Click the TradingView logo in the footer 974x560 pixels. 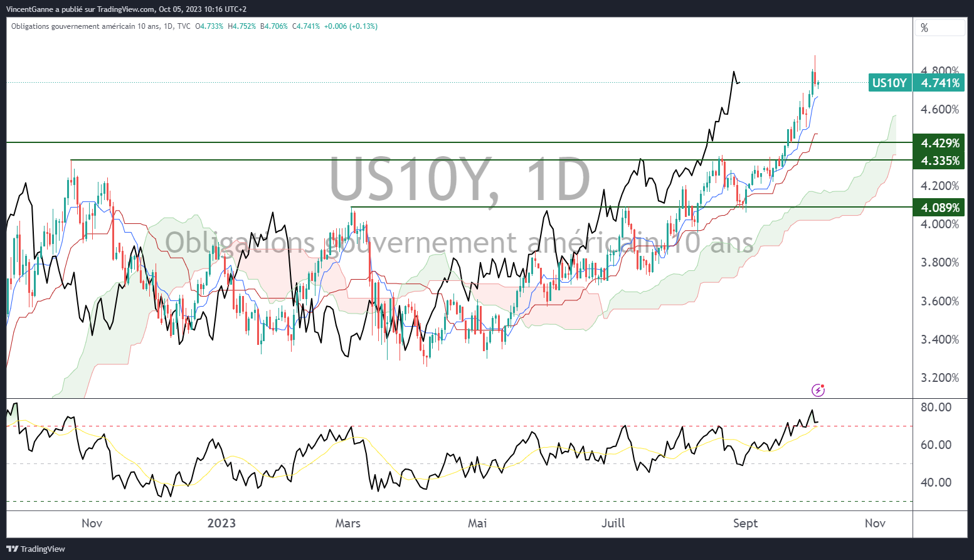pyautogui.click(x=36, y=549)
